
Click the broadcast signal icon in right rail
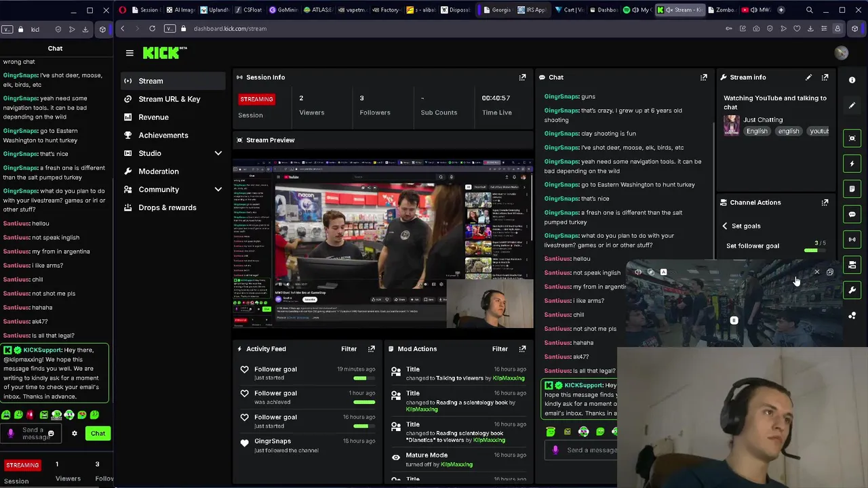pos(852,239)
